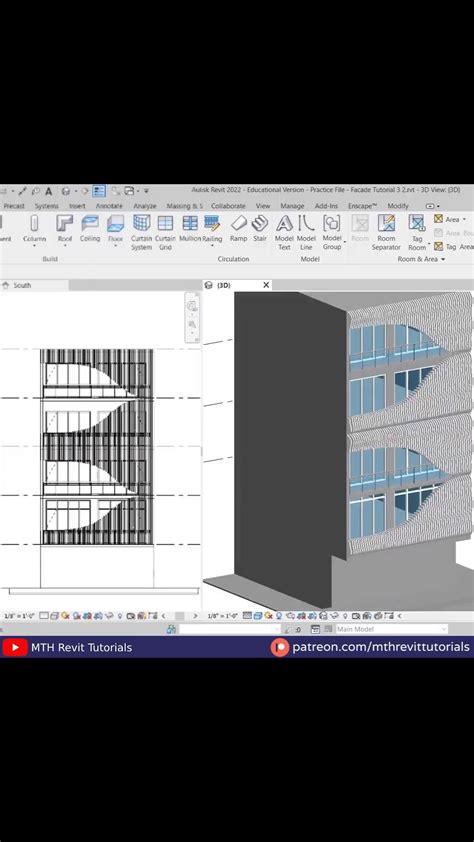Open the Add-Ins ribbon tab
Image resolution: width=474 pixels, height=842 pixels.
click(326, 206)
